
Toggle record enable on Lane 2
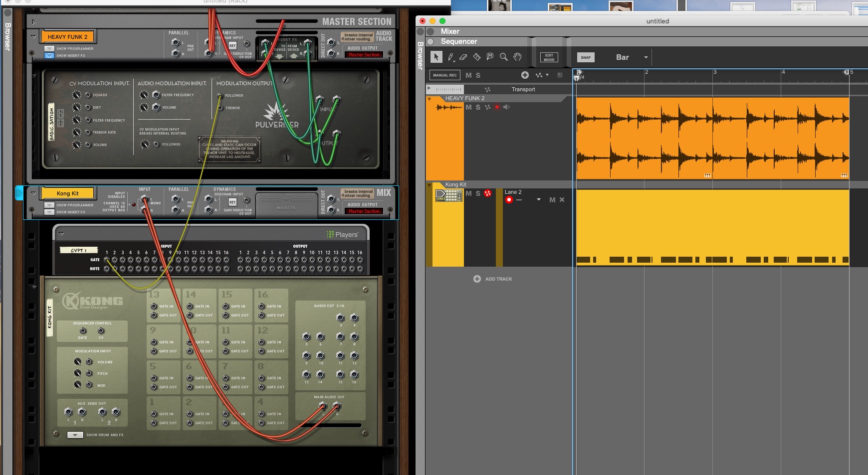pyautogui.click(x=509, y=200)
